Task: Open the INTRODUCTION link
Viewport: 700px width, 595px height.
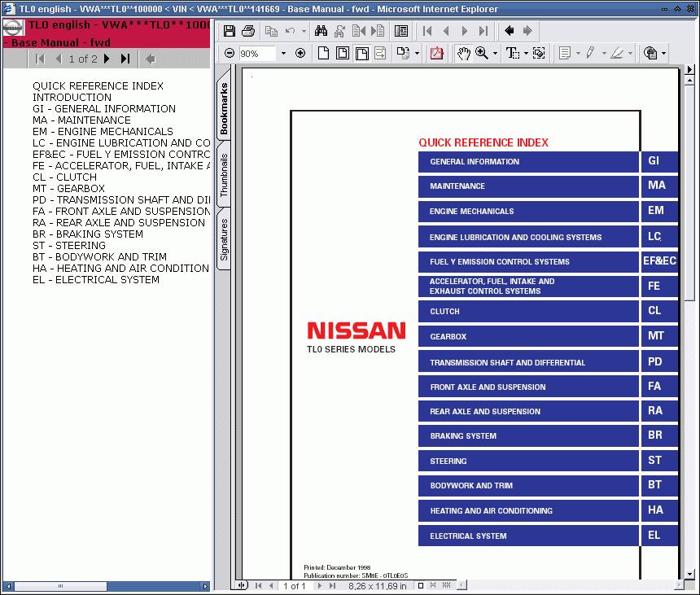Action: (x=72, y=98)
